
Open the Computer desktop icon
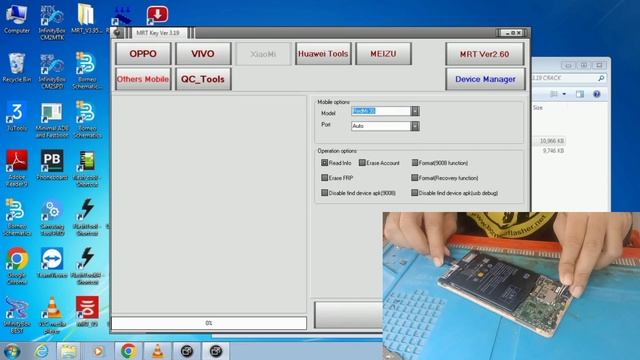pos(16,18)
